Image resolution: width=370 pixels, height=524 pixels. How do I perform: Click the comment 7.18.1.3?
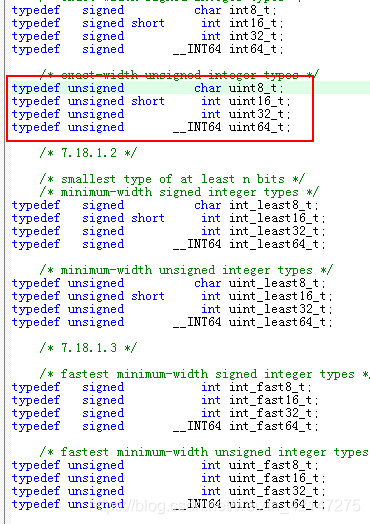[88, 348]
